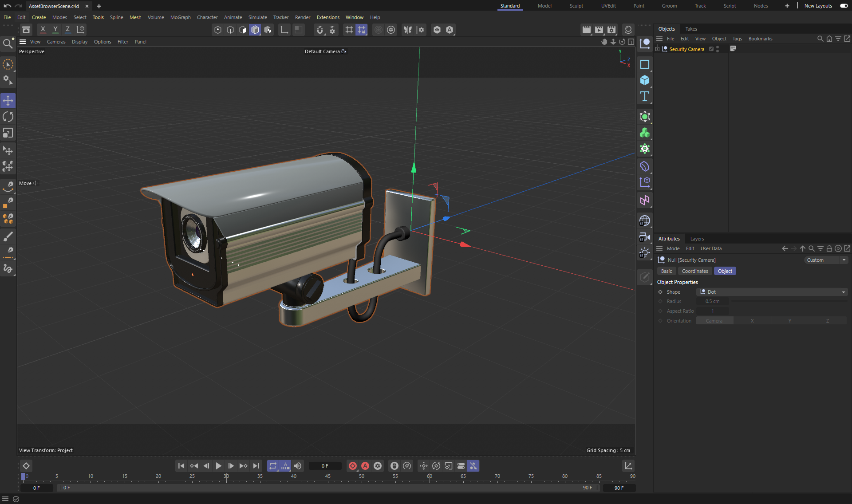Activate the Move tool
Image resolution: width=852 pixels, height=504 pixels.
click(8, 101)
